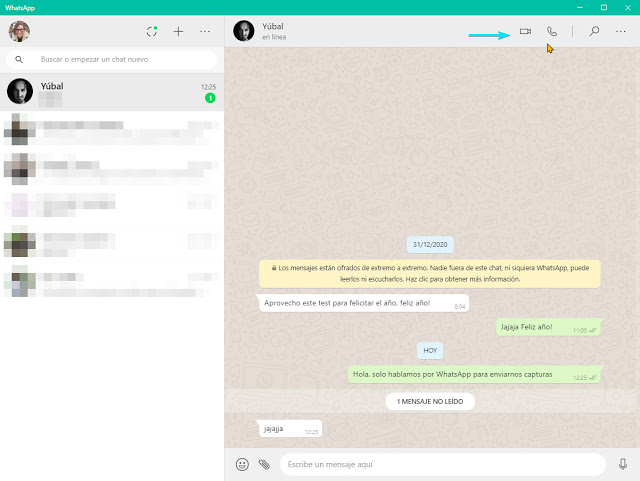640x481 pixels.
Task: Record a voice message with the microphone
Action: [622, 464]
